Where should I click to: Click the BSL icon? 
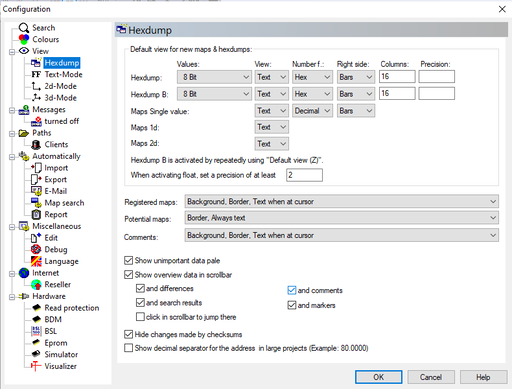point(36,331)
